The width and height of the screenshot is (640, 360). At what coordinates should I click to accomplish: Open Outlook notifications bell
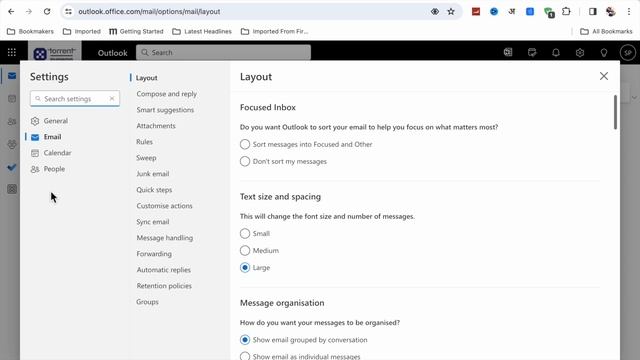click(x=556, y=53)
